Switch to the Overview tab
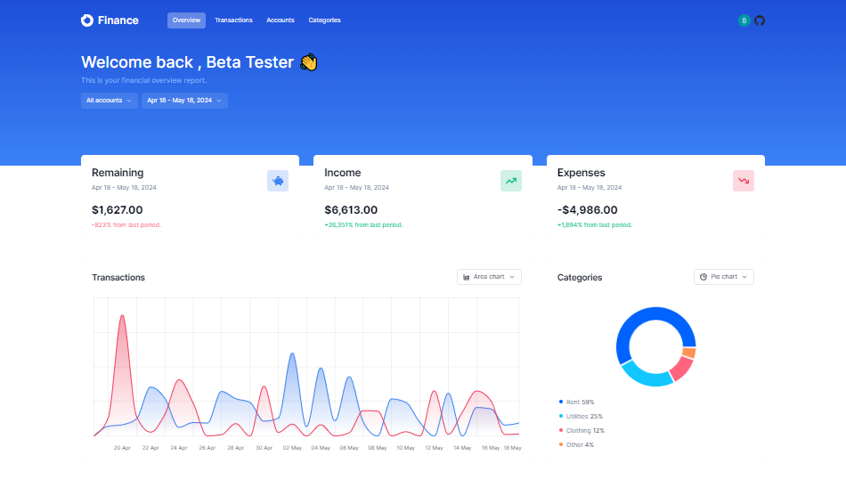846x504 pixels. click(186, 20)
